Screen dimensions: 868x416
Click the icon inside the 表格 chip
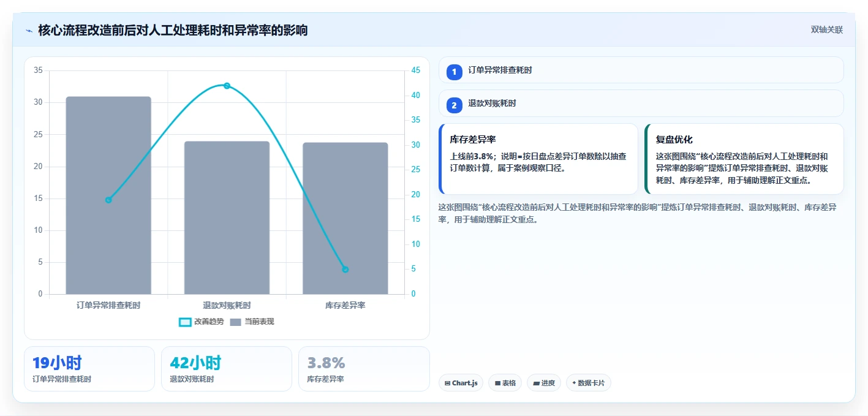click(x=498, y=384)
